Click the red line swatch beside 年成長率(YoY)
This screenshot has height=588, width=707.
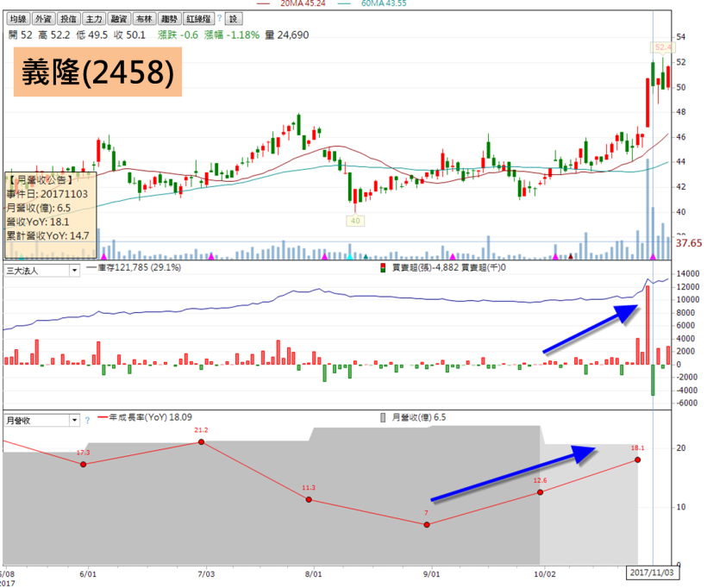click(103, 417)
